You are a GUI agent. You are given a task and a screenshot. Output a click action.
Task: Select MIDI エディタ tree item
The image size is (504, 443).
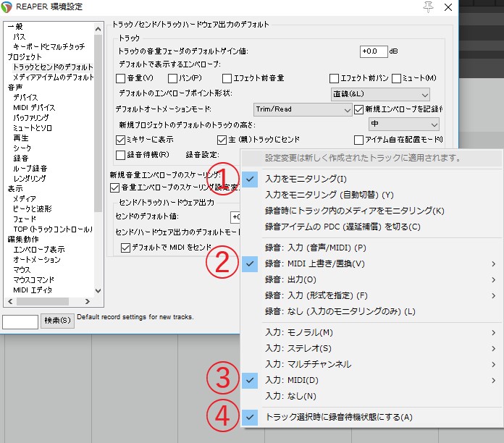tap(33, 290)
